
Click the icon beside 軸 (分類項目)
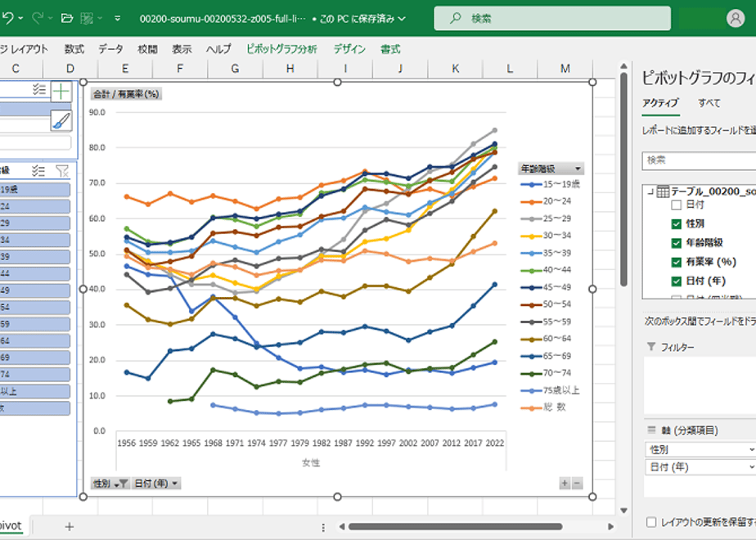click(x=651, y=430)
